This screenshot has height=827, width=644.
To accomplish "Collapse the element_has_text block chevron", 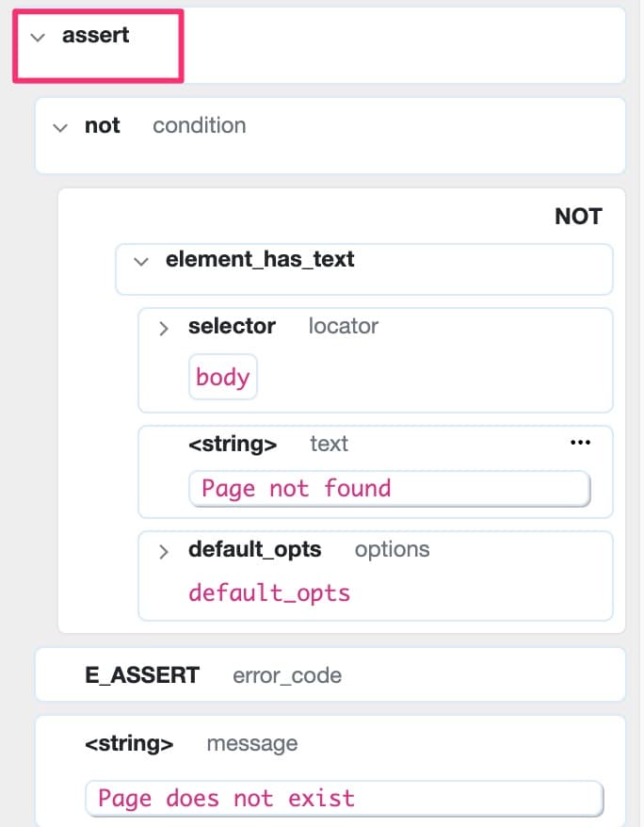I will point(140,260).
